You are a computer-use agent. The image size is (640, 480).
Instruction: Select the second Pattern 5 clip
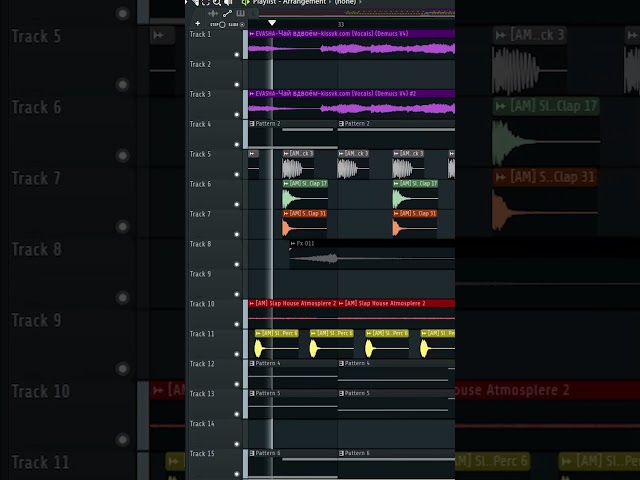(x=396, y=404)
